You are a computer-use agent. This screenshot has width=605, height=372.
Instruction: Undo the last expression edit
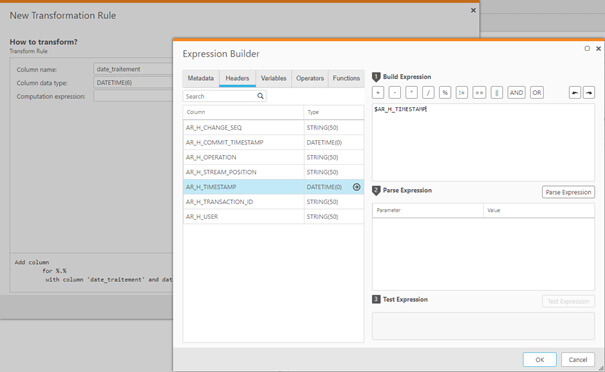575,93
